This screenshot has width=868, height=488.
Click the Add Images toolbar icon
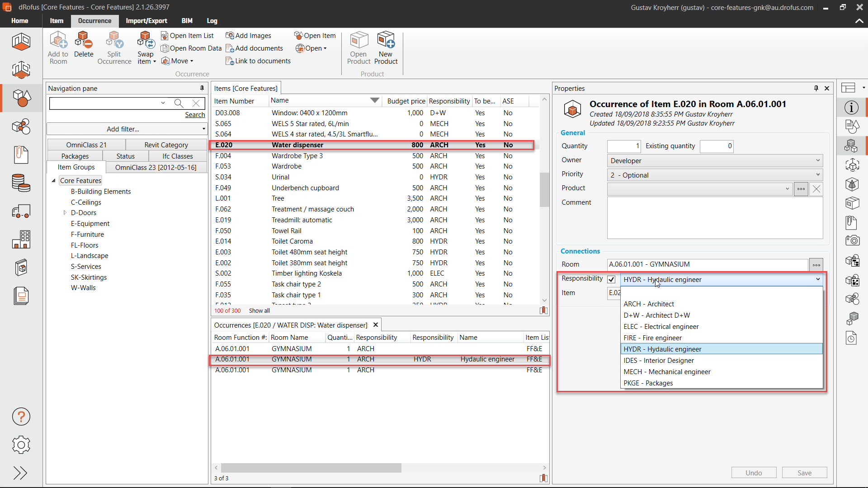[x=230, y=36]
